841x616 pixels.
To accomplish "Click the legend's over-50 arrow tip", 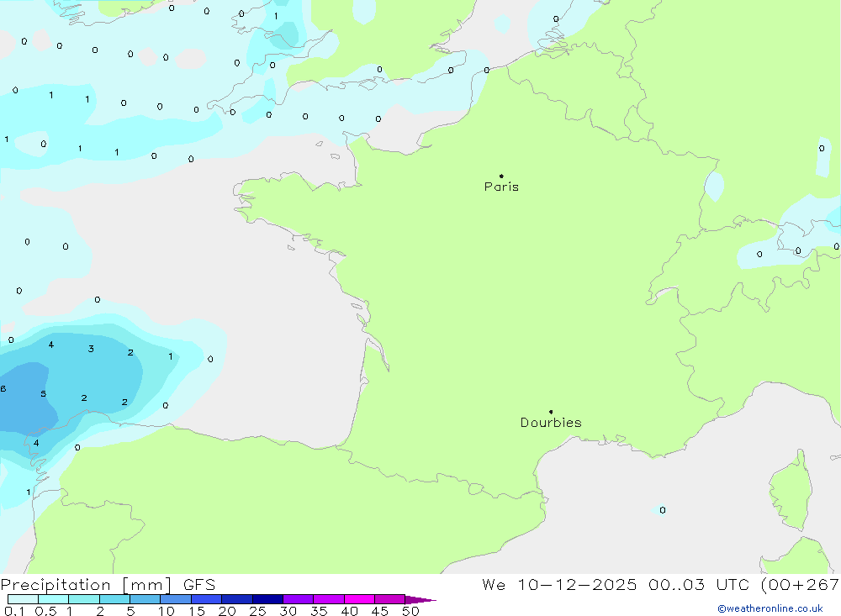I will [x=421, y=600].
